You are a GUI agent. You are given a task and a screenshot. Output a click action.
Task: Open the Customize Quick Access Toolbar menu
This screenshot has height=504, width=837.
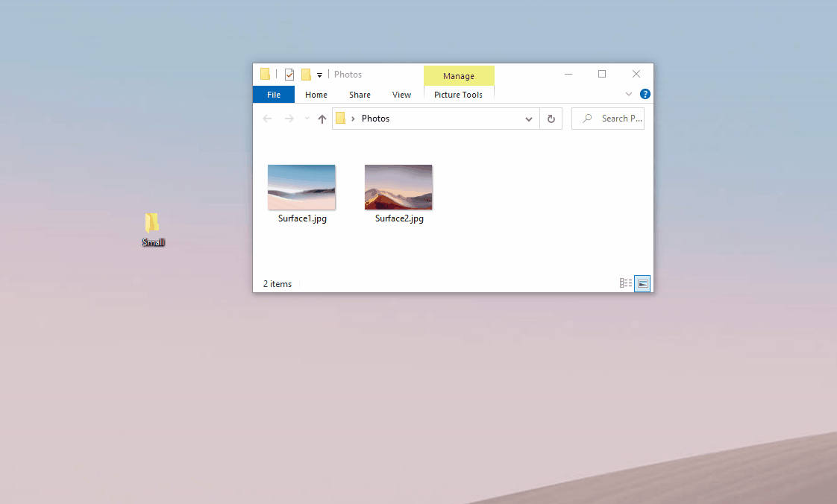(319, 74)
